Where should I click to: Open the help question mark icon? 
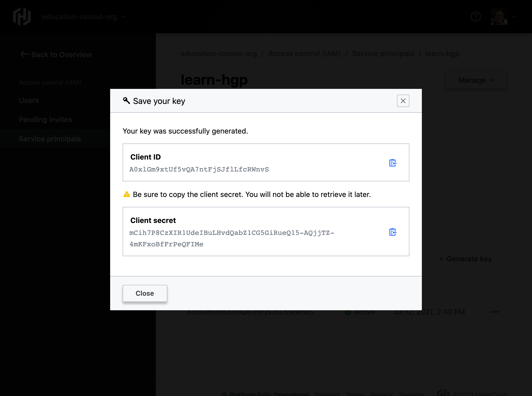[x=476, y=17]
